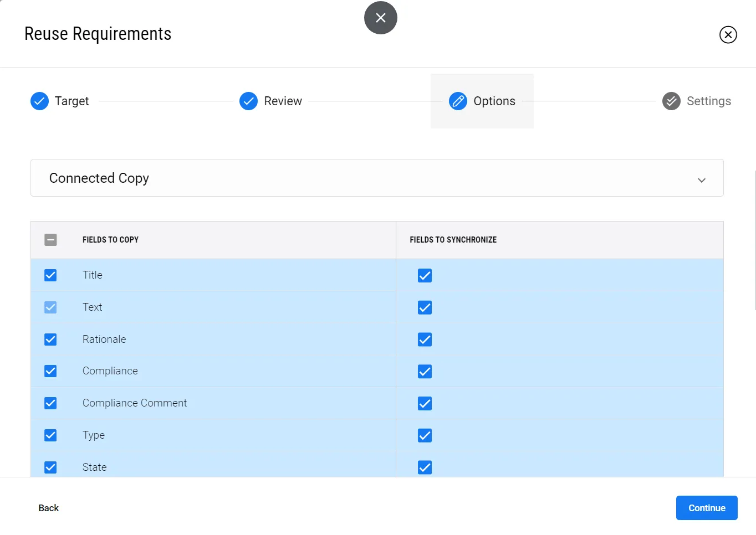The image size is (756, 535).
Task: Go to the Target step
Action: [71, 101]
